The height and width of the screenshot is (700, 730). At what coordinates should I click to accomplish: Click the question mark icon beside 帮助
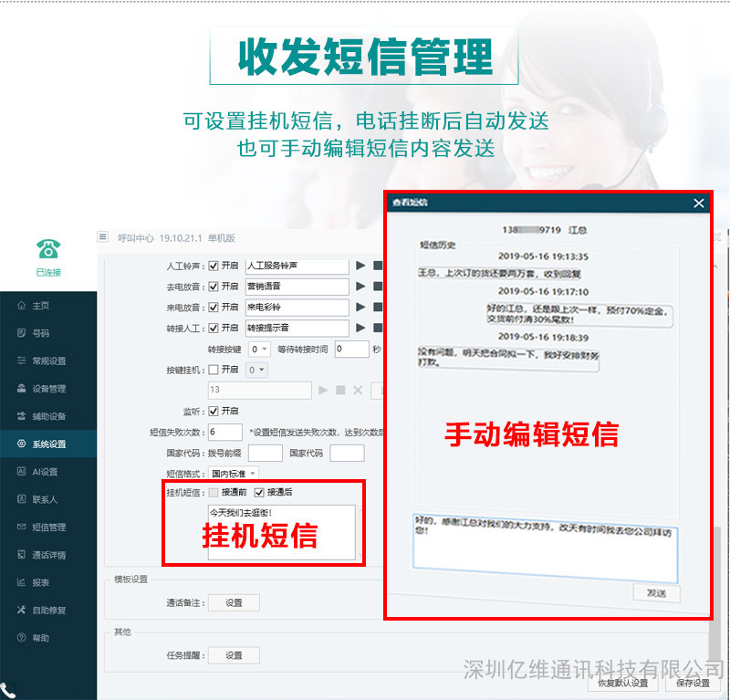pos(21,638)
